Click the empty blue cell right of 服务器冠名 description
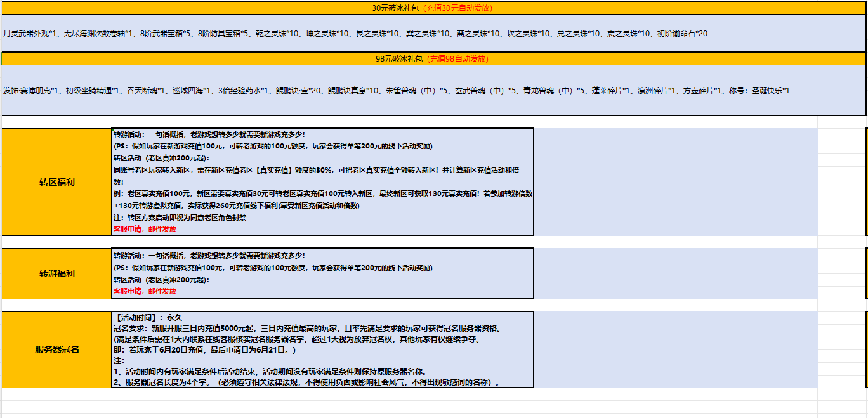 coord(675,349)
